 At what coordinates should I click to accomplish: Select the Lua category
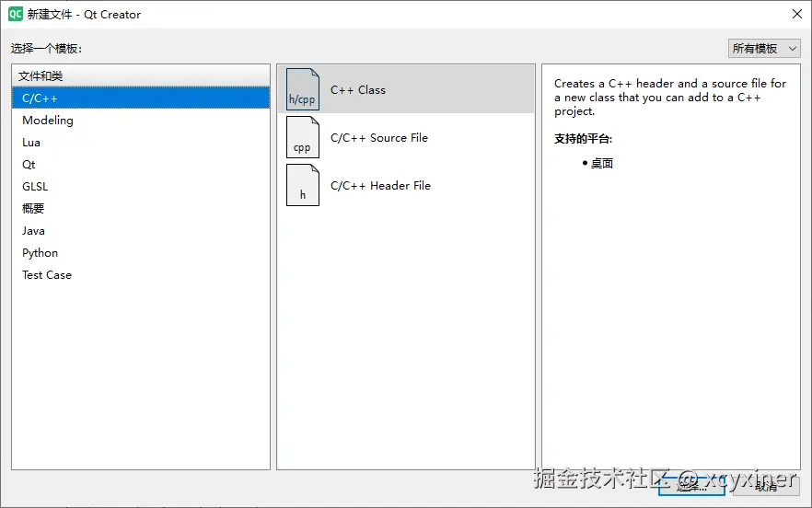coord(141,143)
